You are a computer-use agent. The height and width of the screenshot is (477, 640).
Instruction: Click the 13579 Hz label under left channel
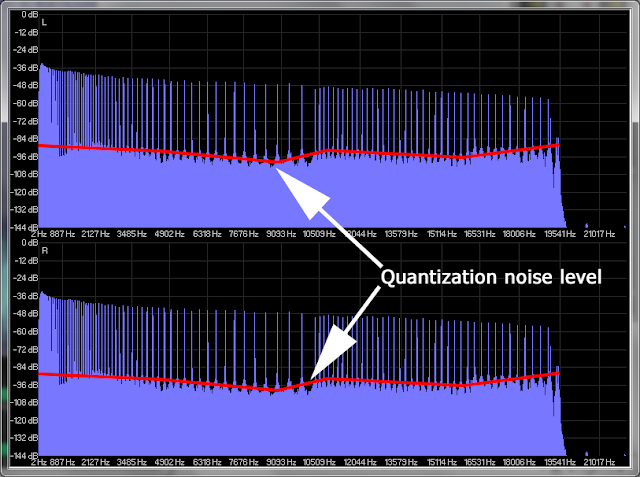[401, 234]
